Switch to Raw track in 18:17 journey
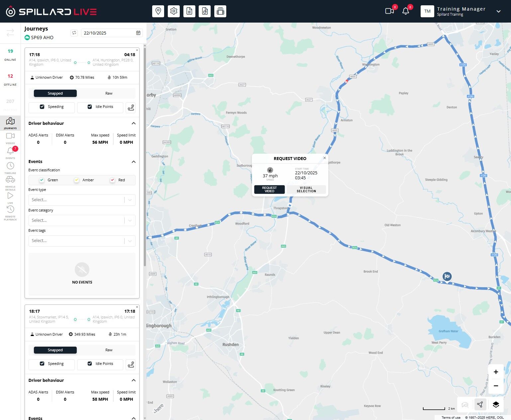 109,350
